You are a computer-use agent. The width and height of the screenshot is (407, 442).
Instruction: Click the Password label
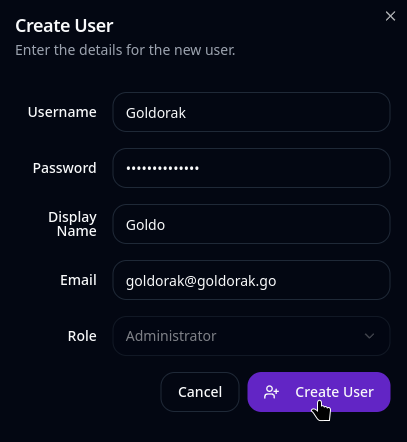[x=65, y=168]
